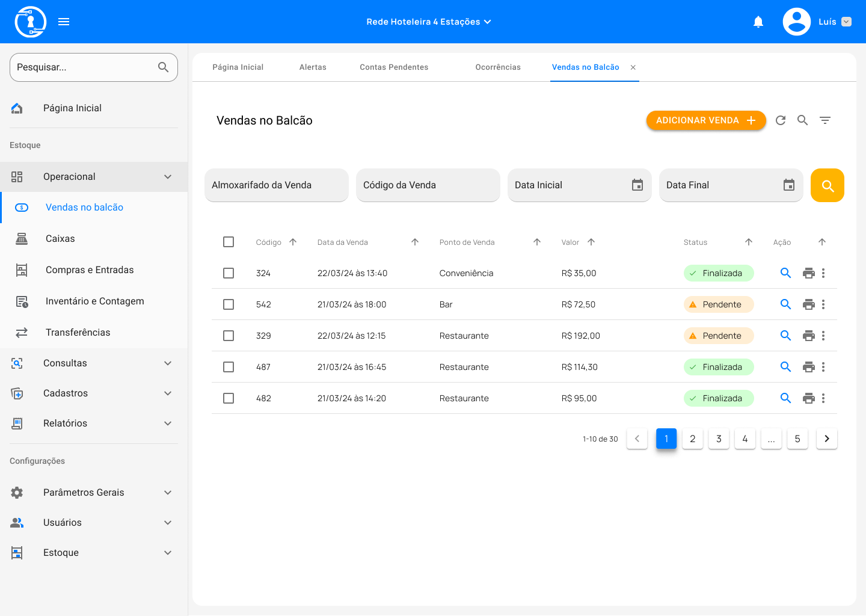Viewport: 866px width, 616px height.
Task: Open Data Inicial calendar picker
Action: (x=637, y=185)
